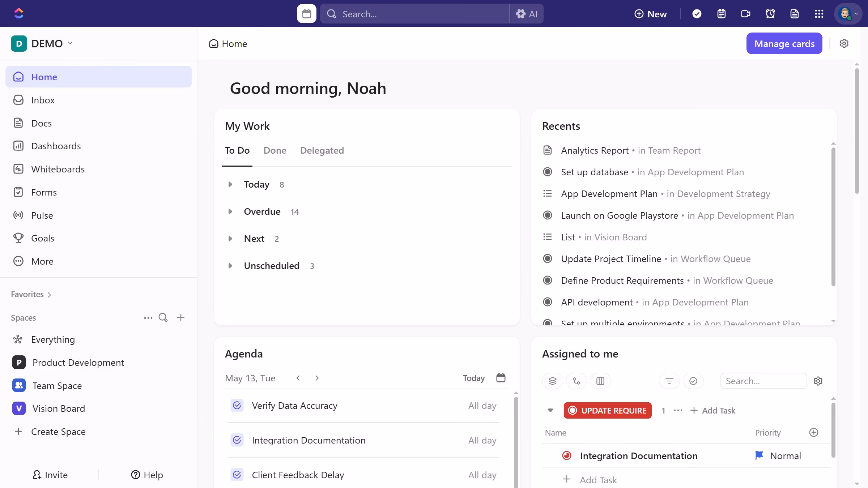This screenshot has width=868, height=488.
Task: Focus the Assigned to me Search box
Action: 763,381
